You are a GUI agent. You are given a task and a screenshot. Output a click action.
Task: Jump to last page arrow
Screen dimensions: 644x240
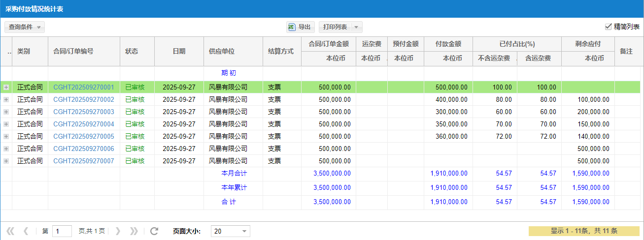[x=134, y=231]
